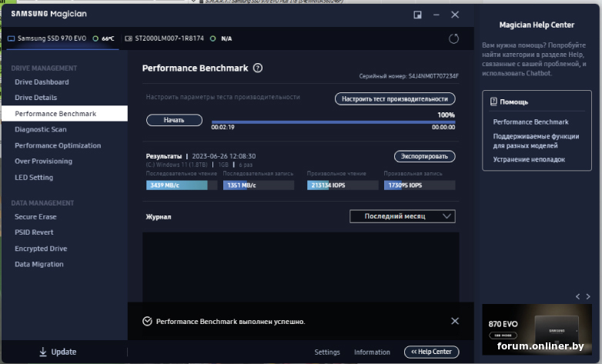
Task: Click the 1351 MB/s sequential write bar
Action: pyautogui.click(x=259, y=185)
